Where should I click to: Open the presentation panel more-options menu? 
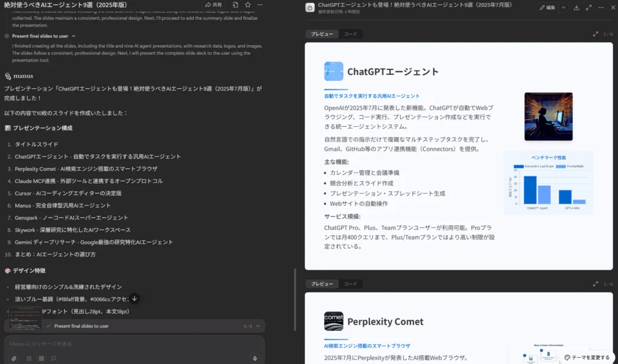click(x=601, y=7)
